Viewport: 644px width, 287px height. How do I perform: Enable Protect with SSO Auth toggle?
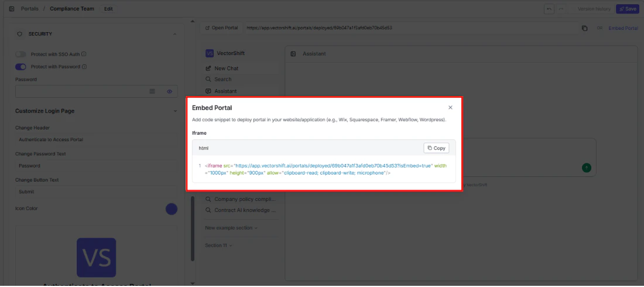point(20,54)
